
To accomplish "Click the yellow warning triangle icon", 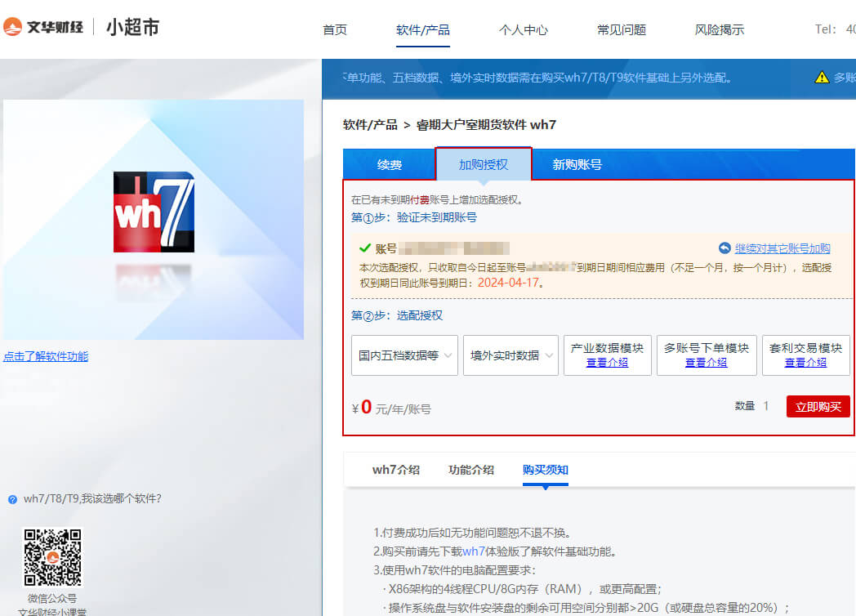I will click(x=822, y=78).
